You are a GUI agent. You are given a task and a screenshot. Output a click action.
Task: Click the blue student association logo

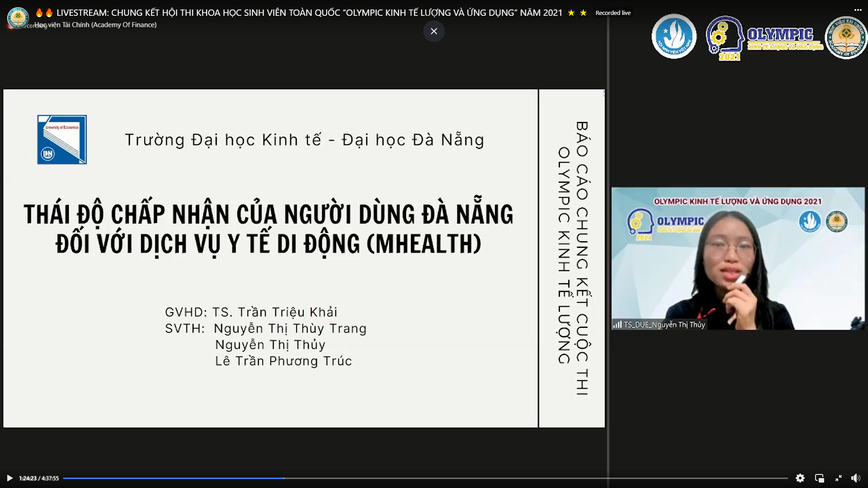[674, 36]
